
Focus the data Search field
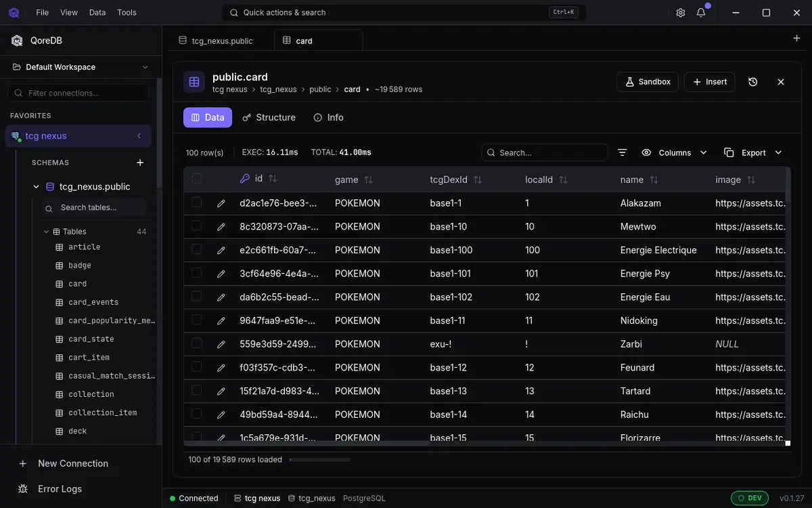[545, 152]
